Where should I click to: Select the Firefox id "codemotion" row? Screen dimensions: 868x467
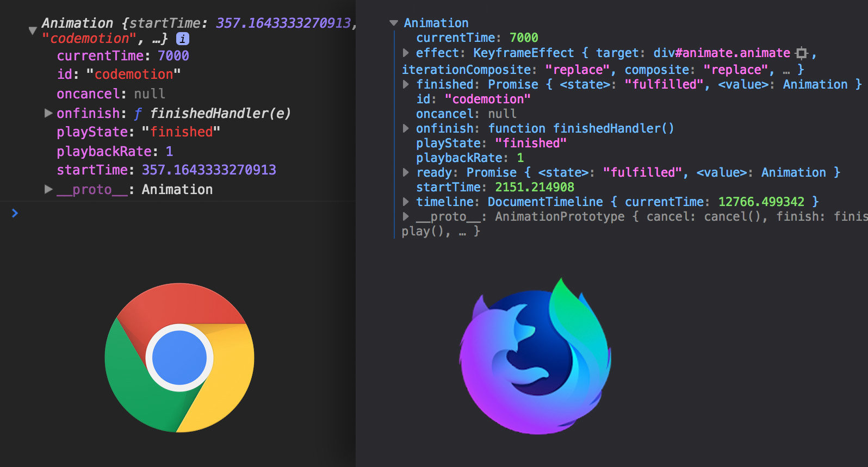pyautogui.click(x=473, y=99)
